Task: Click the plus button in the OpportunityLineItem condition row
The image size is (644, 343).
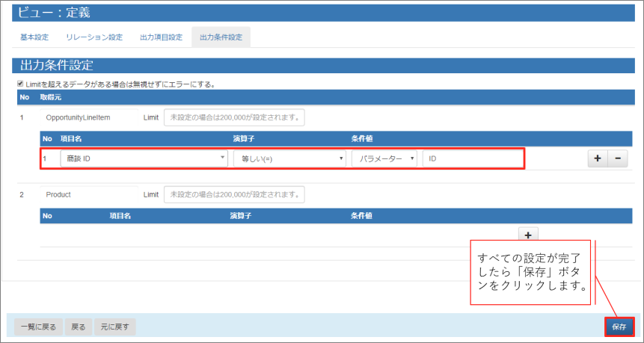Action: pyautogui.click(x=598, y=158)
